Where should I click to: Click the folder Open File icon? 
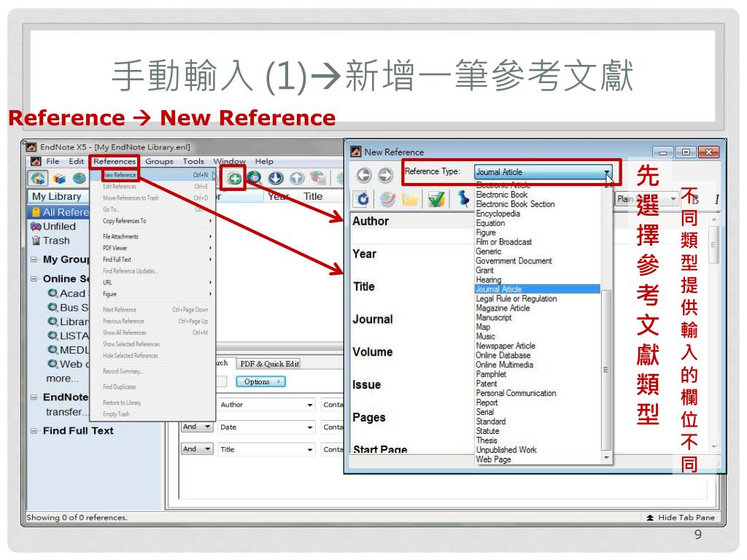[x=409, y=199]
